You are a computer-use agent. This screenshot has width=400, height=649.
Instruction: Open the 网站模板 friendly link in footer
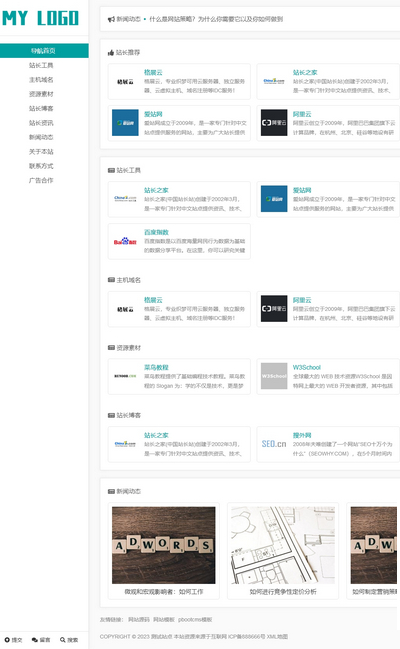point(164,620)
